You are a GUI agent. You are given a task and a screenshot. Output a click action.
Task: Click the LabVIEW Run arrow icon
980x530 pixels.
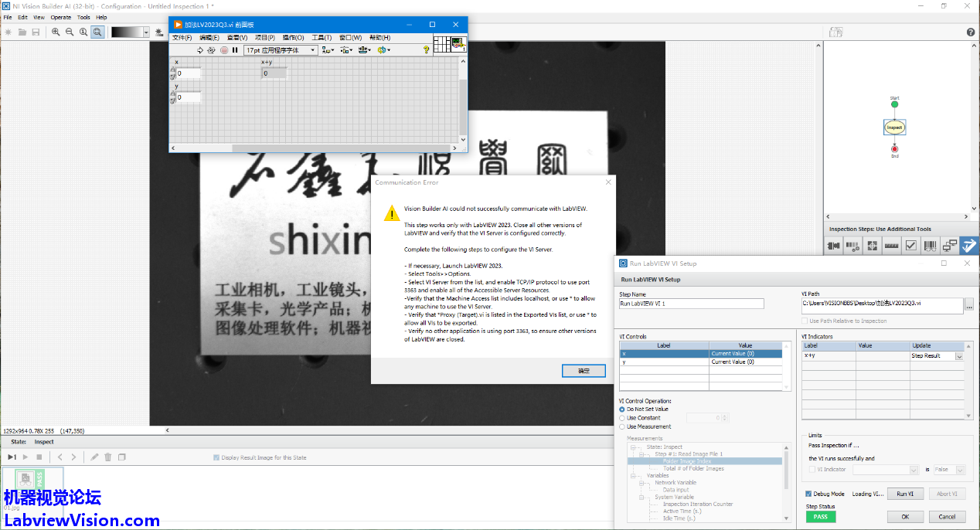[199, 50]
